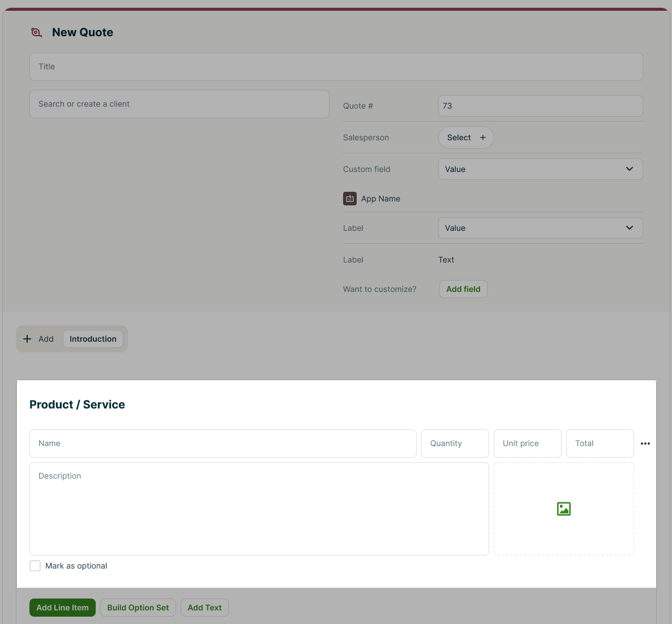Click the Add Text button
This screenshot has width=672, height=624.
pyautogui.click(x=204, y=608)
